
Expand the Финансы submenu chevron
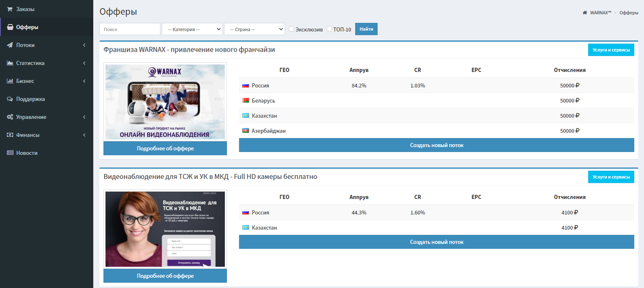84,135
